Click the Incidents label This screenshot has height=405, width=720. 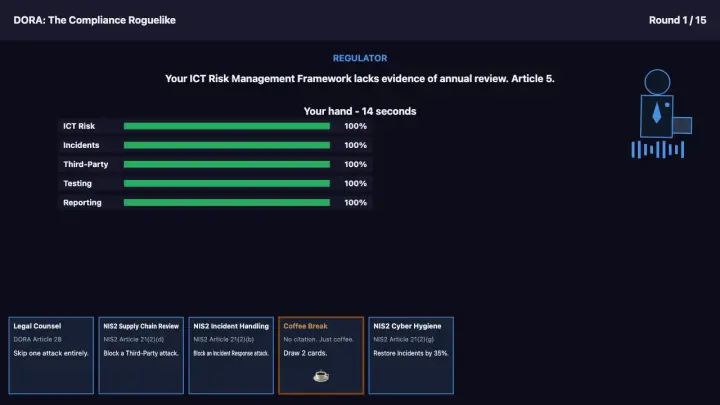coord(81,145)
